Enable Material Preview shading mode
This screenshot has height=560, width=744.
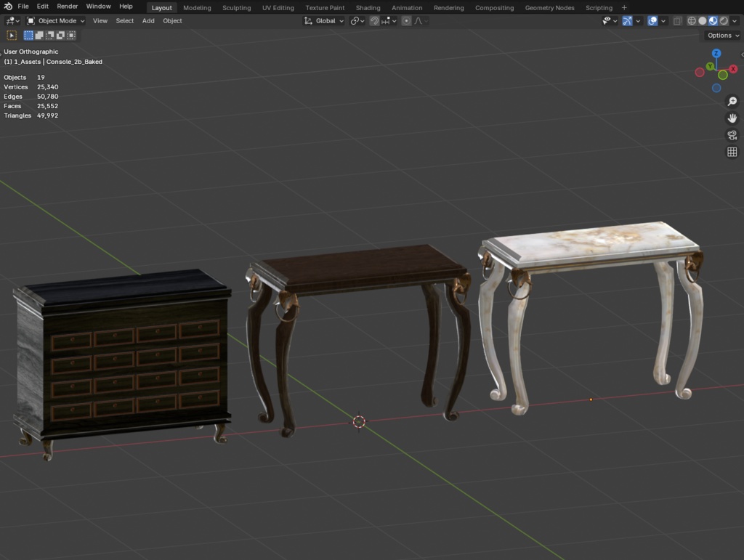pos(712,20)
